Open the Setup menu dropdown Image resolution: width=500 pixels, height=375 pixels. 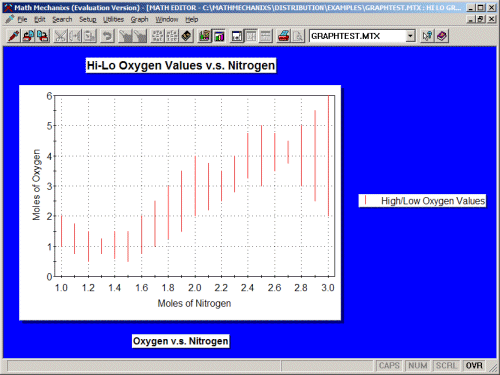[88, 20]
